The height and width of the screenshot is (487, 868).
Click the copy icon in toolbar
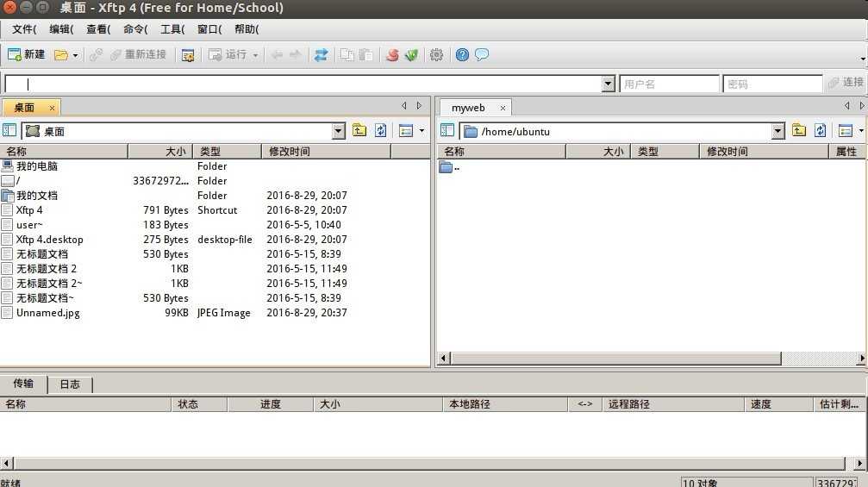coord(347,55)
